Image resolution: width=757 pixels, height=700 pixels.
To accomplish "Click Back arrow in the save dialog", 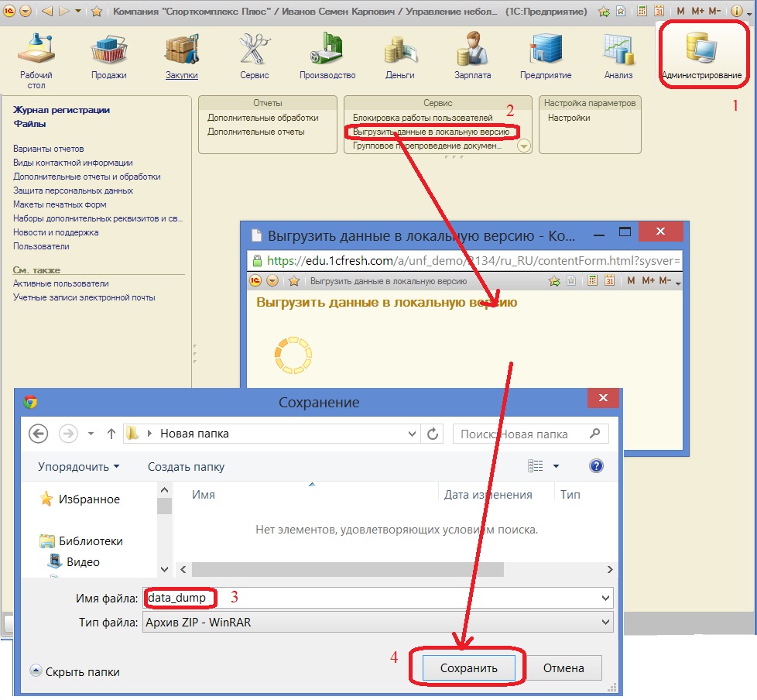I will 38,434.
